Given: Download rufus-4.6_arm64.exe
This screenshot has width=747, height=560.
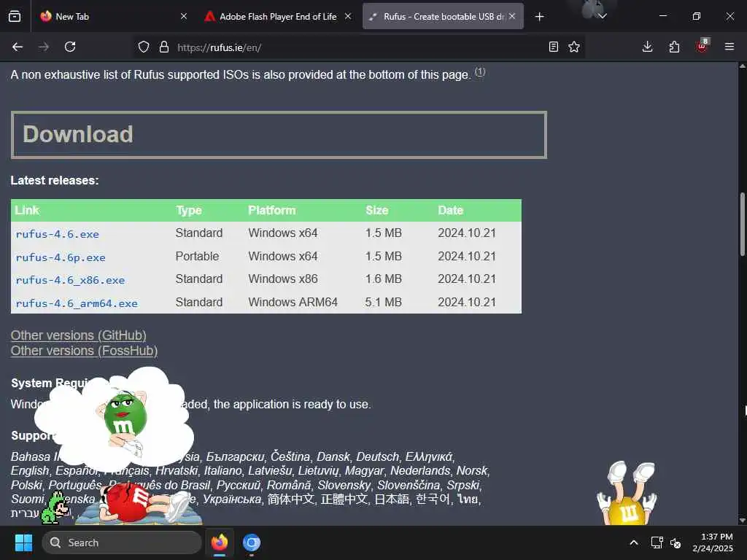Looking at the screenshot, I should tap(77, 303).
